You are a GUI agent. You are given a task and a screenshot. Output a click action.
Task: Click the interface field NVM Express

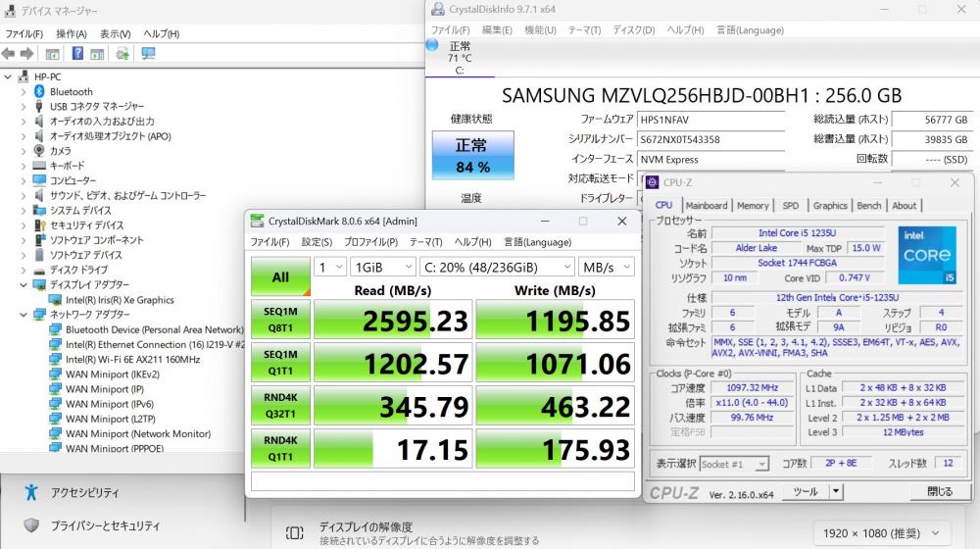(710, 160)
